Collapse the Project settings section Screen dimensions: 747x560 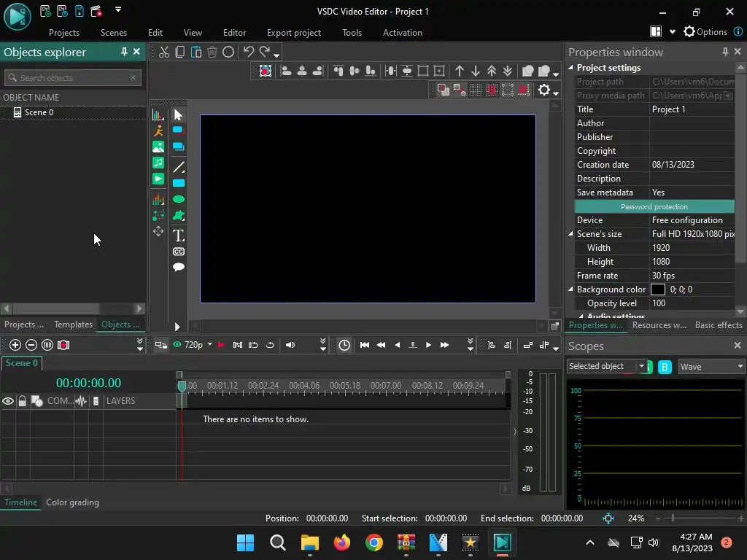(x=570, y=68)
